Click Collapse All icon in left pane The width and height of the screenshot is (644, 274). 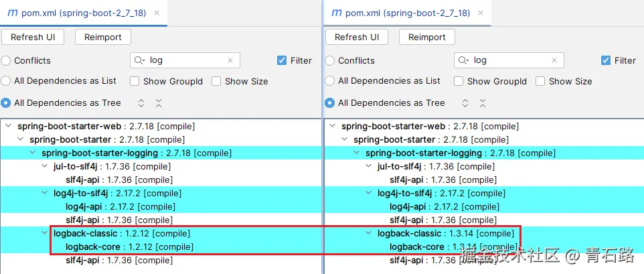tap(159, 102)
